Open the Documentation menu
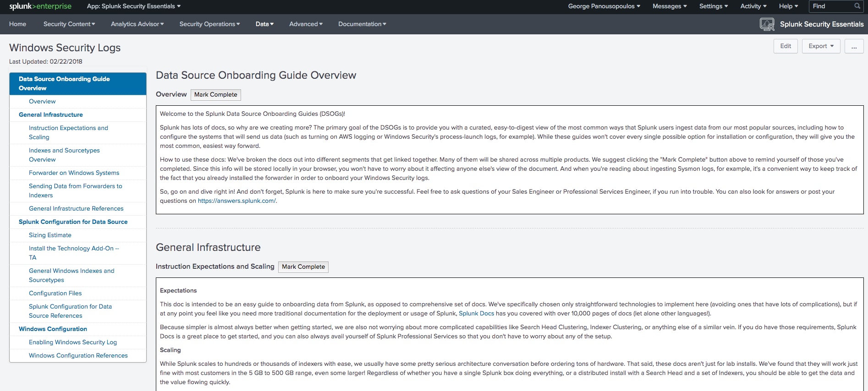 pos(362,24)
